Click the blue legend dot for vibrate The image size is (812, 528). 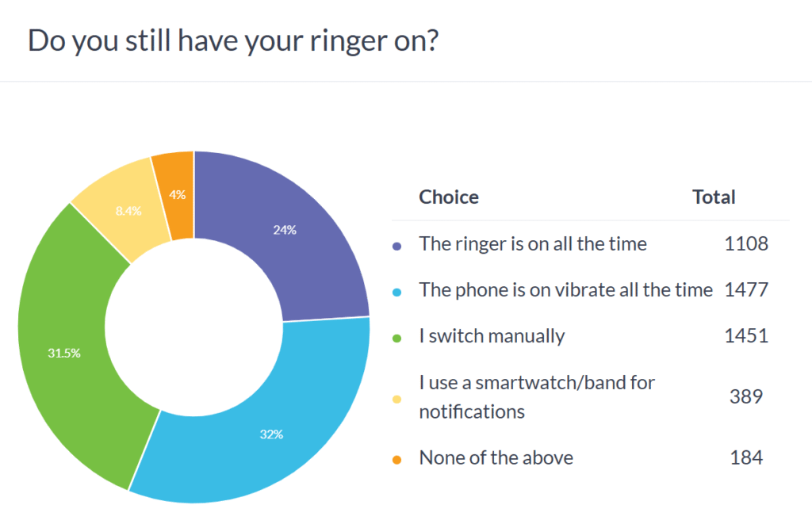click(398, 292)
